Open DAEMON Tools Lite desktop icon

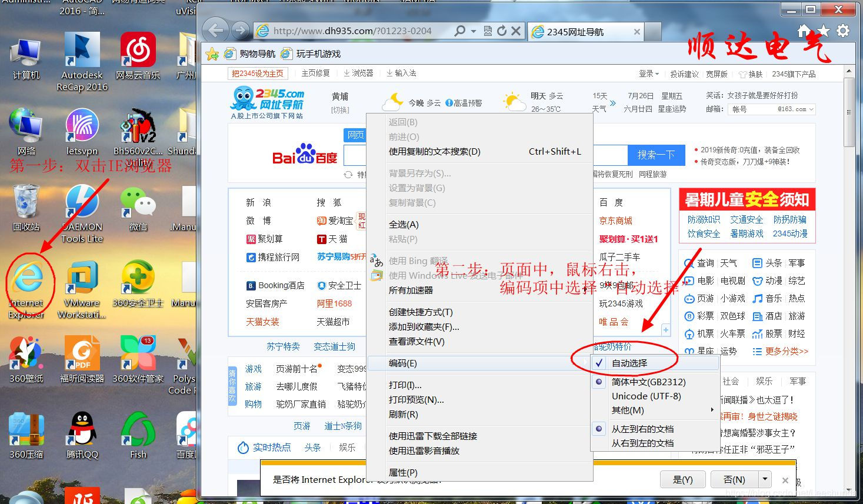tap(82, 215)
